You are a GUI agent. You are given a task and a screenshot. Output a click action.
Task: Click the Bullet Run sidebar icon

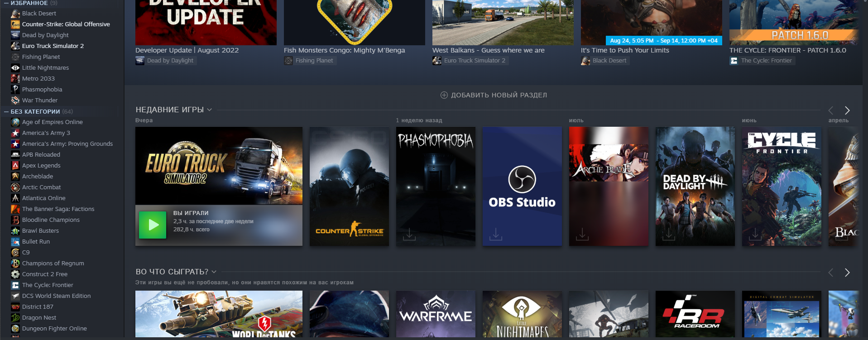[15, 242]
